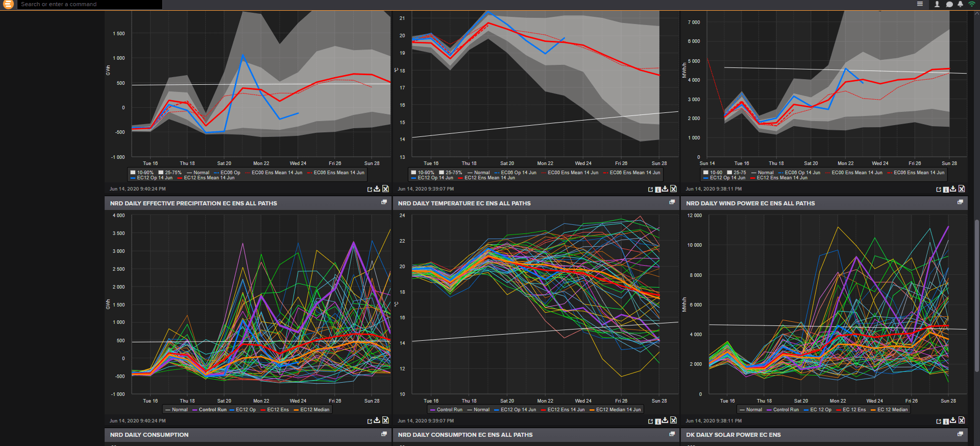Click the application logo in top-left
The image size is (980, 446).
pos(8,4)
